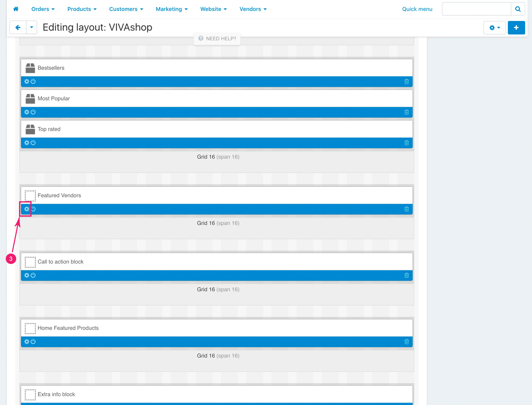Viewport: 532px width, 405px height.
Task: Open settings gear for Most Popular block
Action: 27,112
